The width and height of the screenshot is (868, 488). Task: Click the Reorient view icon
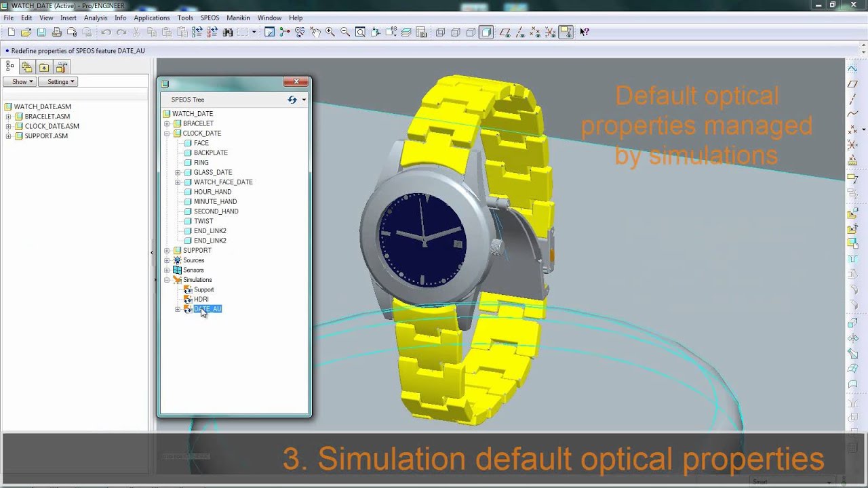coord(375,32)
